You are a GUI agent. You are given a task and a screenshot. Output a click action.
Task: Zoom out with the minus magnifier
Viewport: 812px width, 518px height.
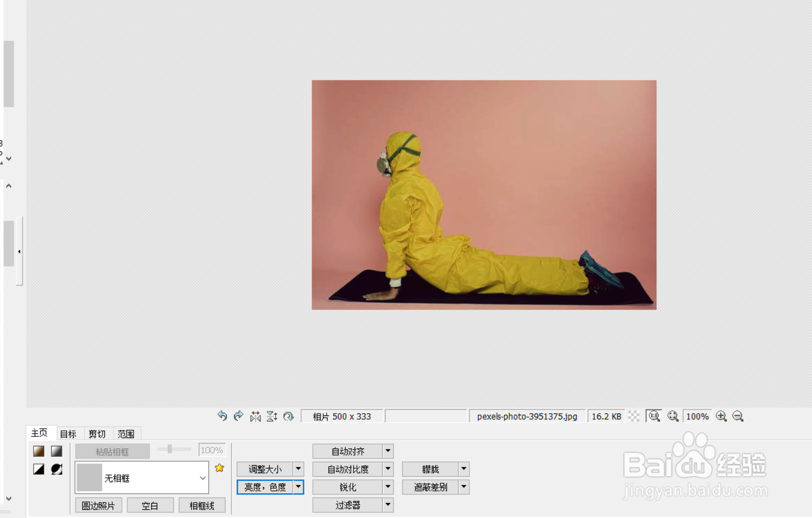(x=738, y=416)
